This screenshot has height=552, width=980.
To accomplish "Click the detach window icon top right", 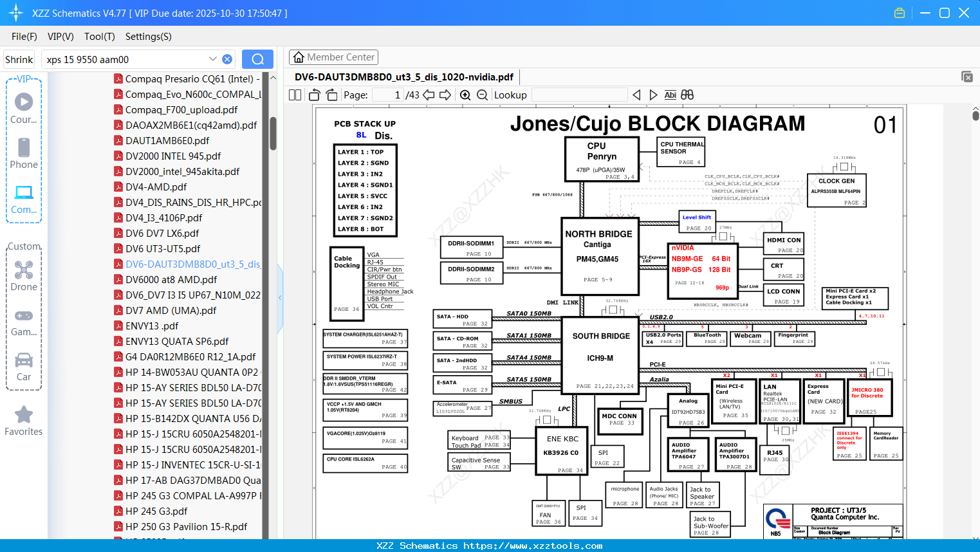I will coord(967,77).
